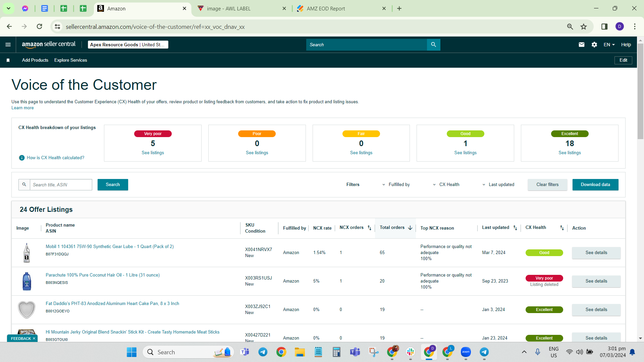Open File Explorer from the taskbar
This screenshot has width=644, height=362.
(300, 352)
